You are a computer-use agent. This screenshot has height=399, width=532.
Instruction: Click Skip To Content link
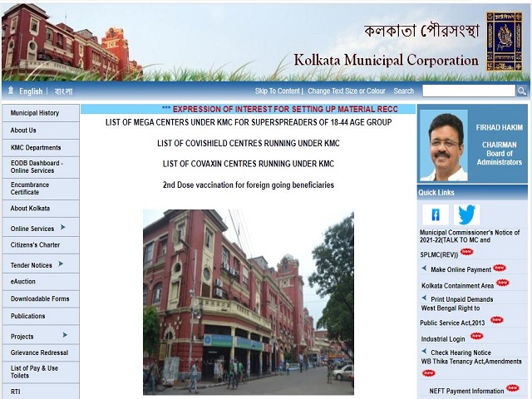(278, 91)
